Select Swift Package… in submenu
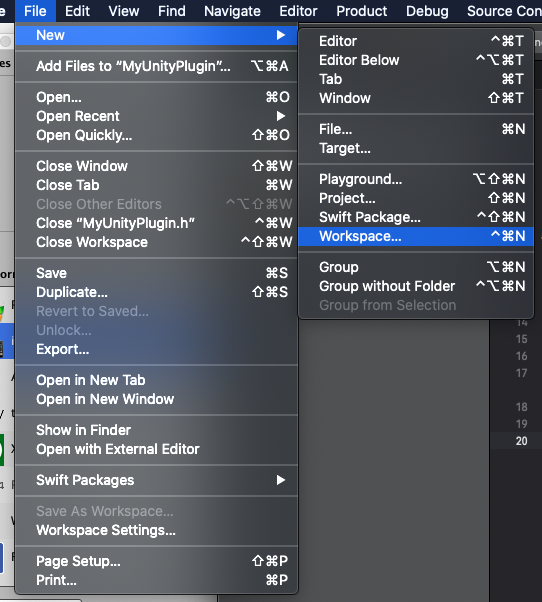 click(x=416, y=217)
